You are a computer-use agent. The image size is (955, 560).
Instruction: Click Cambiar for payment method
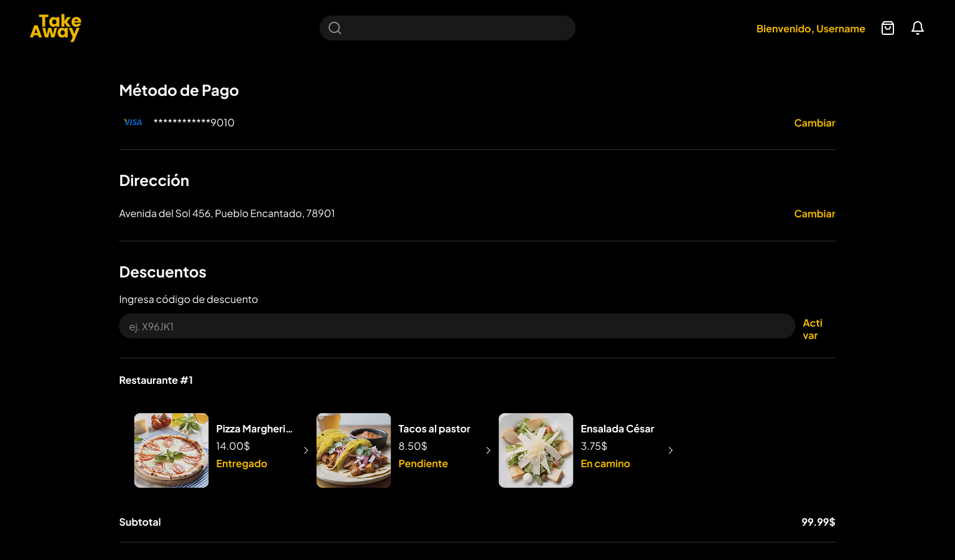814,123
